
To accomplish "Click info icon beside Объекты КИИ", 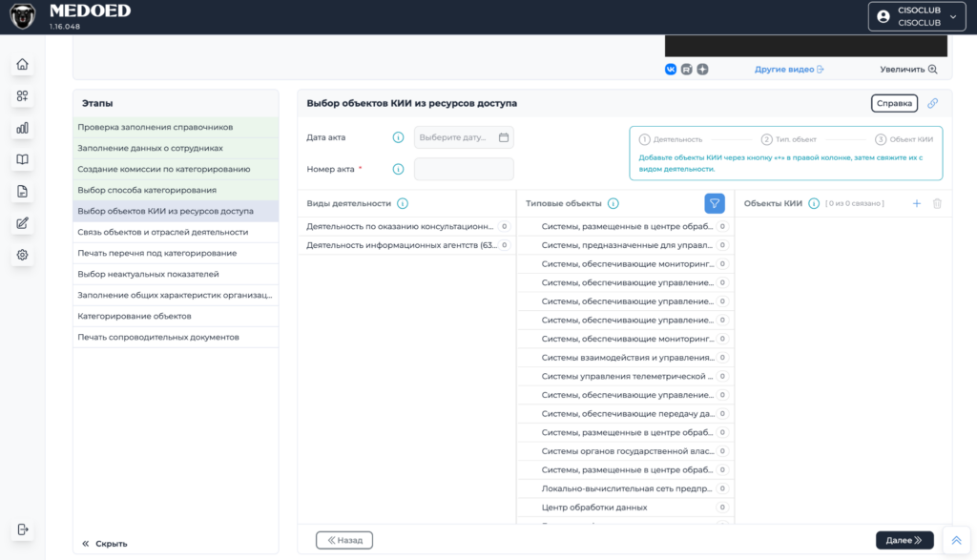I will (x=814, y=204).
